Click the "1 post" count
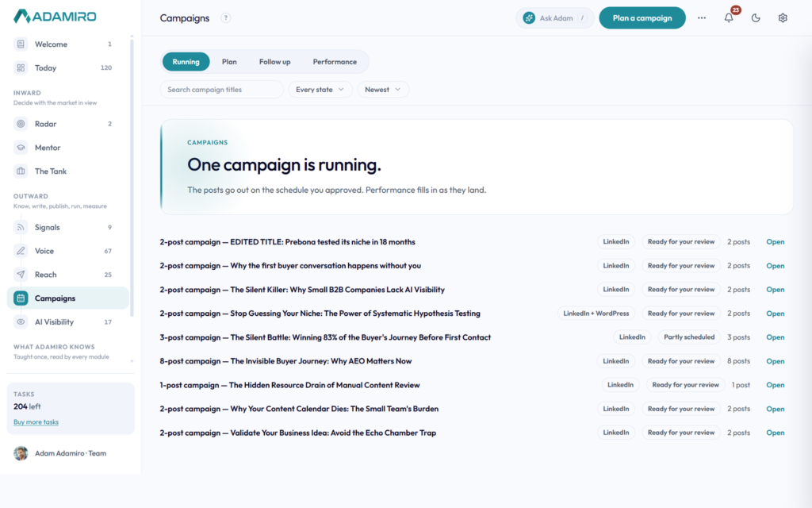812x508 pixels. point(741,385)
